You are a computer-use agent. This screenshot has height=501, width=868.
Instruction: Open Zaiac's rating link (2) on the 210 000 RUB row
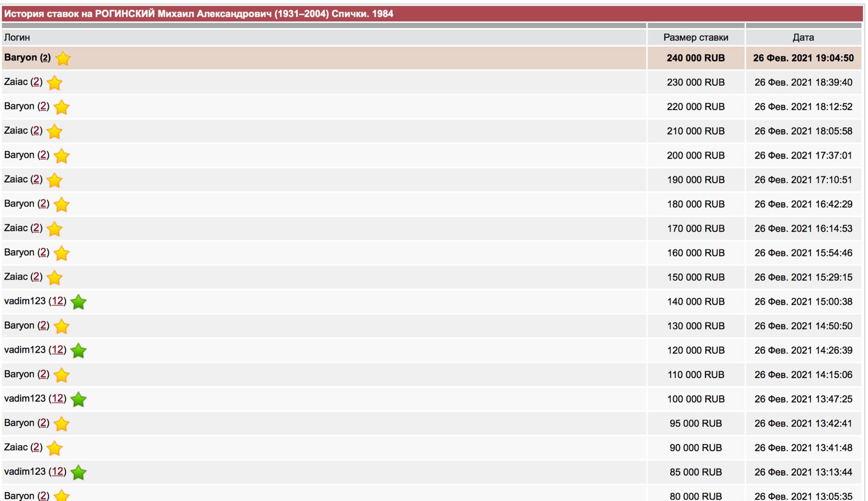click(x=37, y=131)
